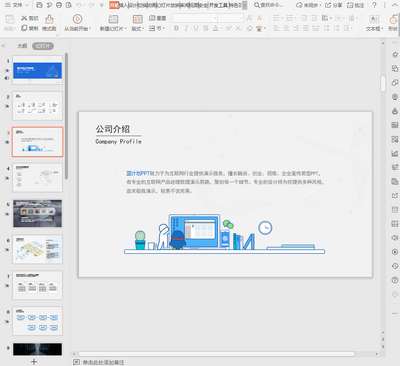Click the history clock icon in right sidebar
The height and width of the screenshot is (366, 400).
(x=395, y=266)
